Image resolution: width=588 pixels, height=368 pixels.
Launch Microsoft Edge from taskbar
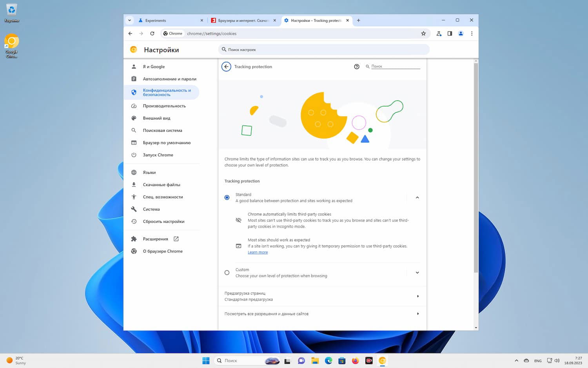pyautogui.click(x=328, y=361)
